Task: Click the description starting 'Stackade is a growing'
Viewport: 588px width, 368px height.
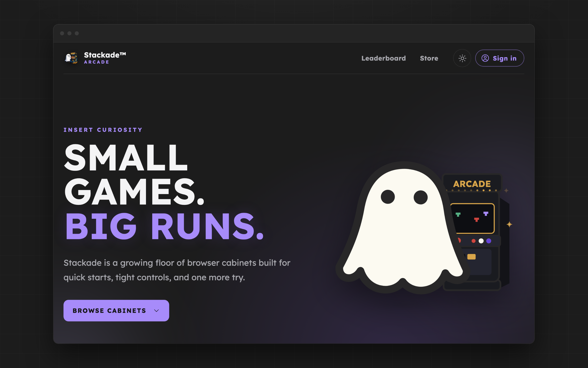Action: coord(177,270)
